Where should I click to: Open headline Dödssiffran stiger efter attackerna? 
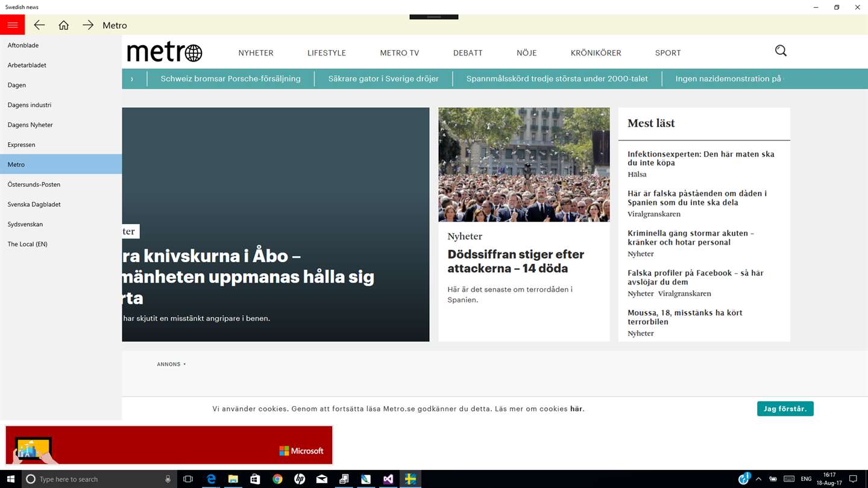pos(515,261)
